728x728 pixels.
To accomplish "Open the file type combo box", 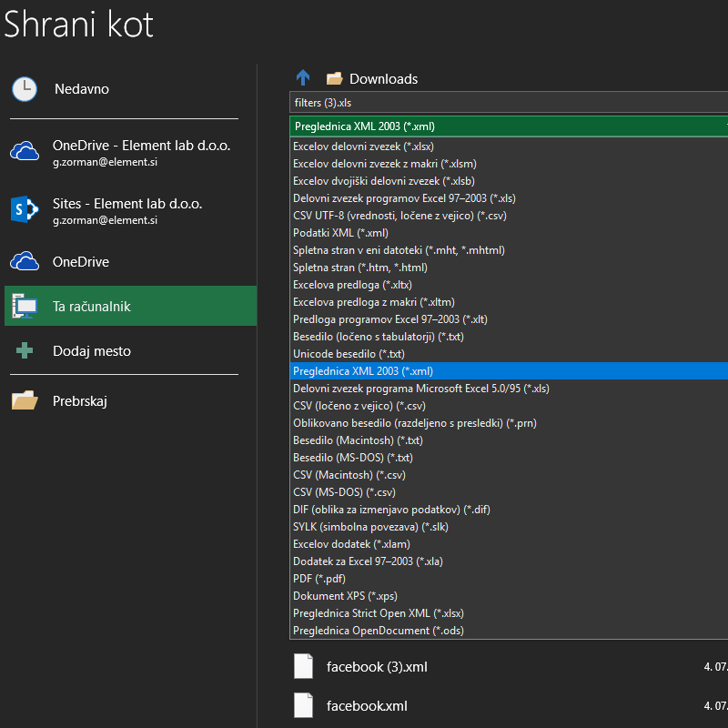I will 509,126.
